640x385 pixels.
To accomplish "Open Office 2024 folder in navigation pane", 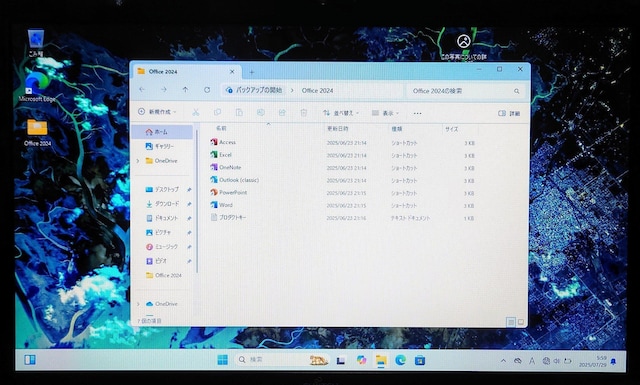I will point(164,275).
